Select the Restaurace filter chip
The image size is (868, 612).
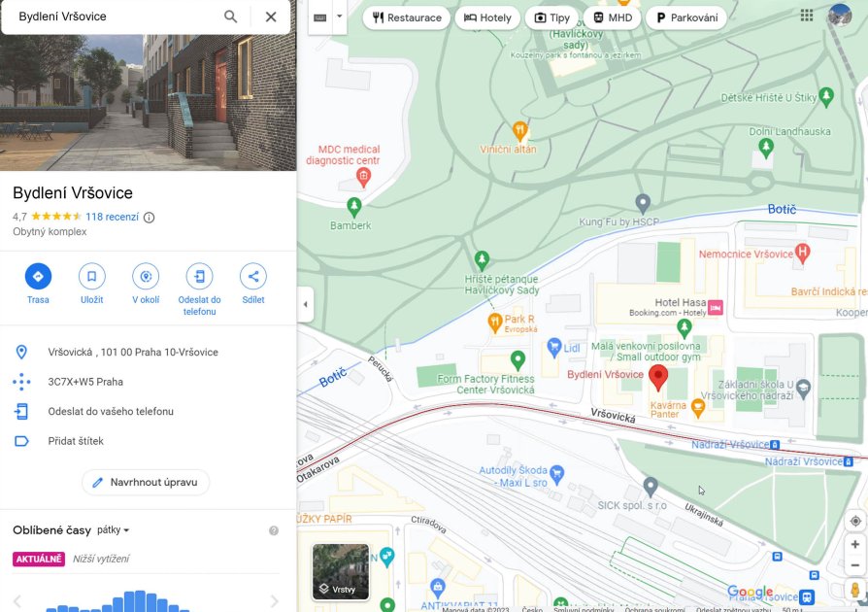[x=407, y=17]
